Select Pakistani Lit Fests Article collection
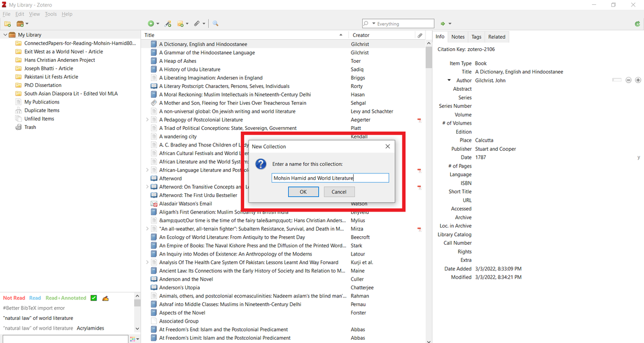 [x=51, y=77]
